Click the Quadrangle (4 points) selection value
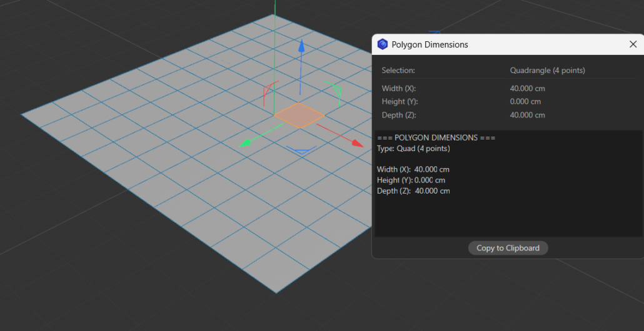 [x=547, y=71]
